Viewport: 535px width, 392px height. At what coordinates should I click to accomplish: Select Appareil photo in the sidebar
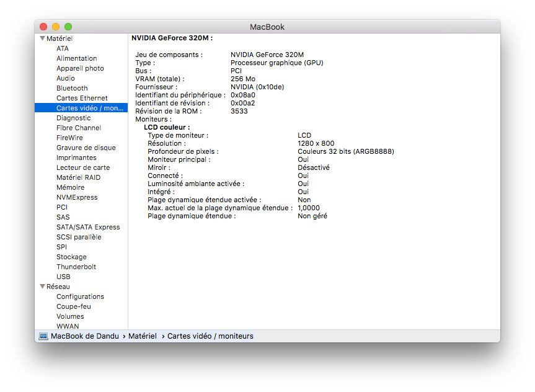point(80,68)
